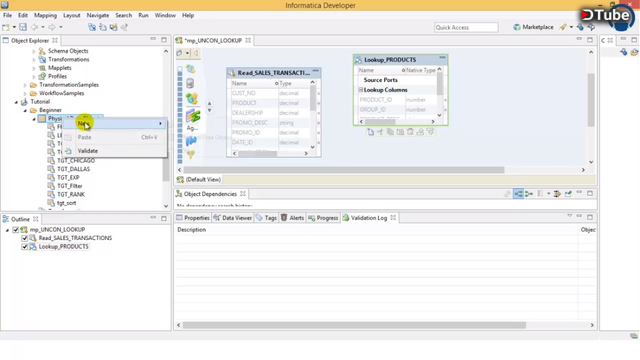This screenshot has height=360, width=640.
Task: Select TGT_RANK in Object Explorer
Action: (71, 194)
